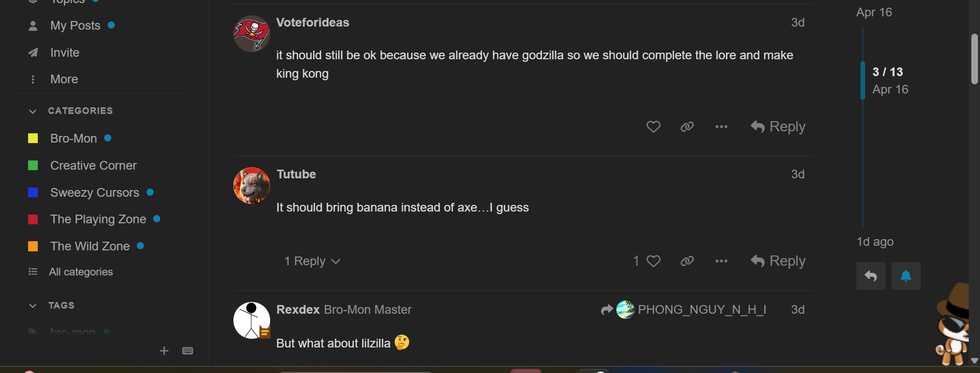Open keyboard shortcuts icon in sidebar
The height and width of the screenshot is (373, 980).
pyautogui.click(x=187, y=351)
